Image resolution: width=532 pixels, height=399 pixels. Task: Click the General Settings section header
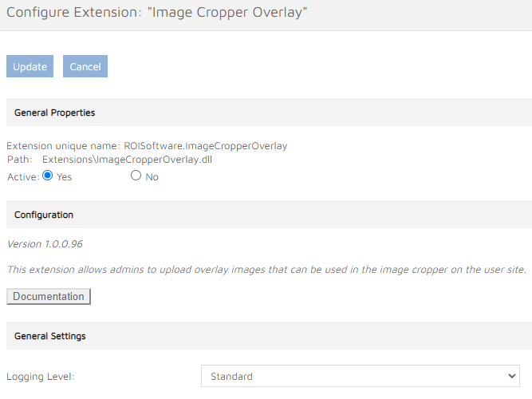pyautogui.click(x=50, y=336)
